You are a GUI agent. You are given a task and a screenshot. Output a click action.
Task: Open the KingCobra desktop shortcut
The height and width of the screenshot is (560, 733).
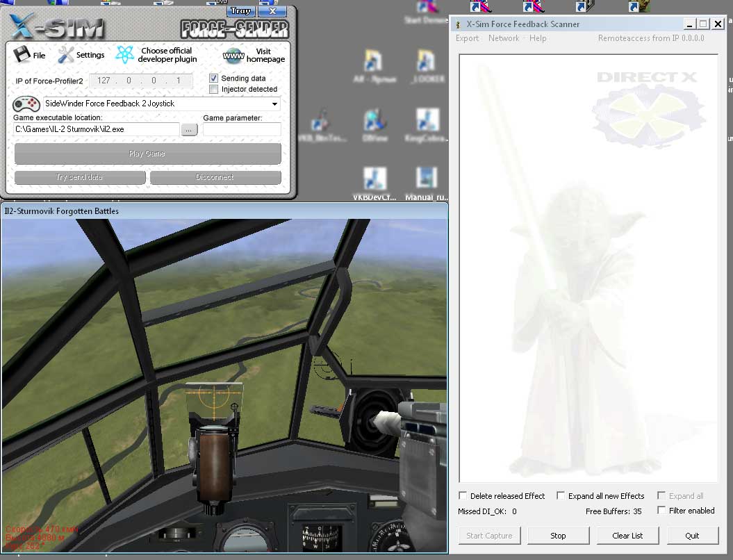coord(427,120)
